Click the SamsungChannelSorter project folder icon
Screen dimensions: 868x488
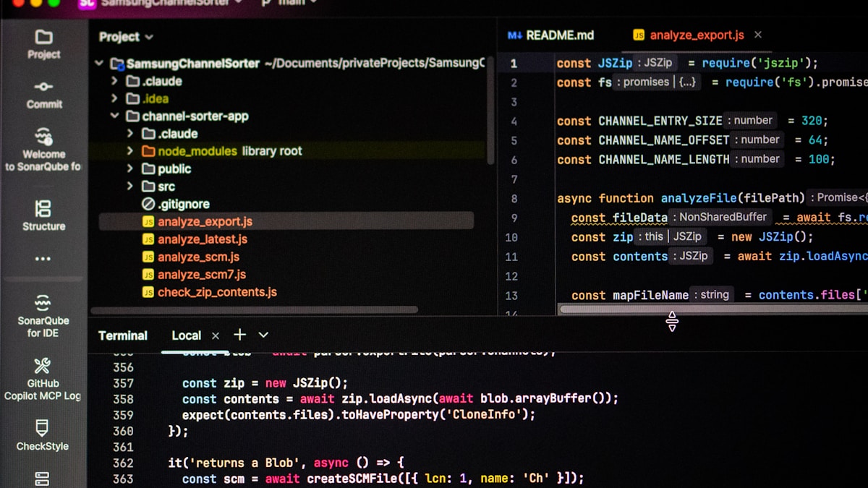[117, 64]
